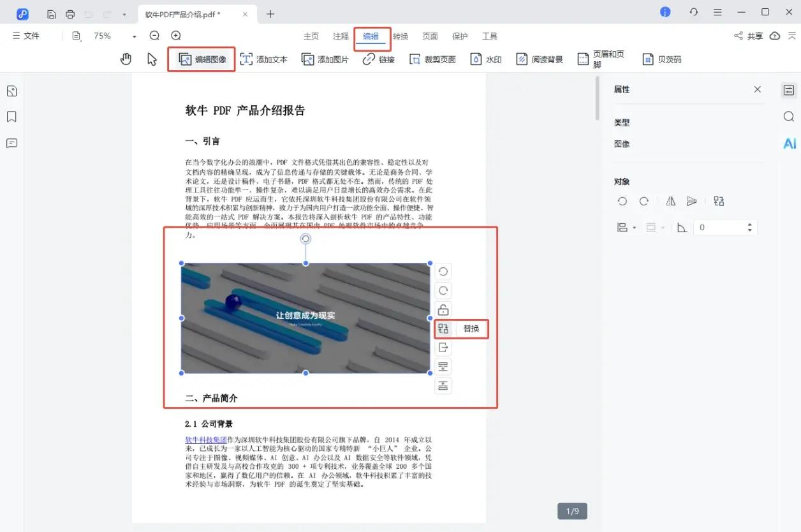801x532 pixels.
Task: Open the 裁剪页面 crop page tool
Action: (432, 59)
